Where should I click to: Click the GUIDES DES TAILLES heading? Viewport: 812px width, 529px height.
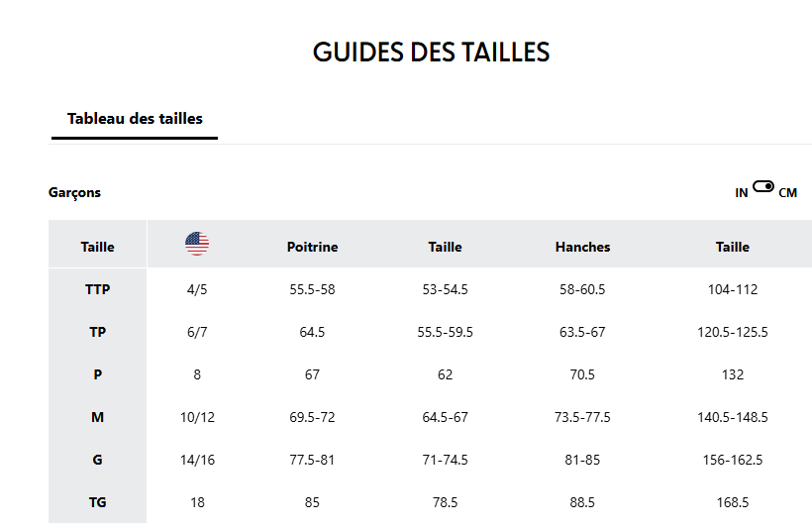tap(431, 53)
